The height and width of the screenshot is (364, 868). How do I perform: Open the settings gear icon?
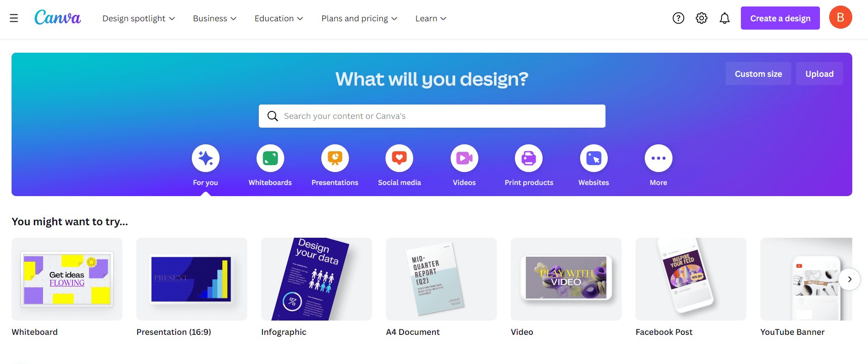tap(702, 18)
